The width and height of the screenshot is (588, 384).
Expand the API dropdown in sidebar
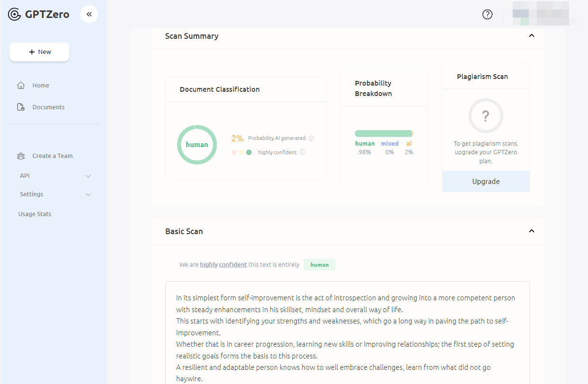point(88,176)
